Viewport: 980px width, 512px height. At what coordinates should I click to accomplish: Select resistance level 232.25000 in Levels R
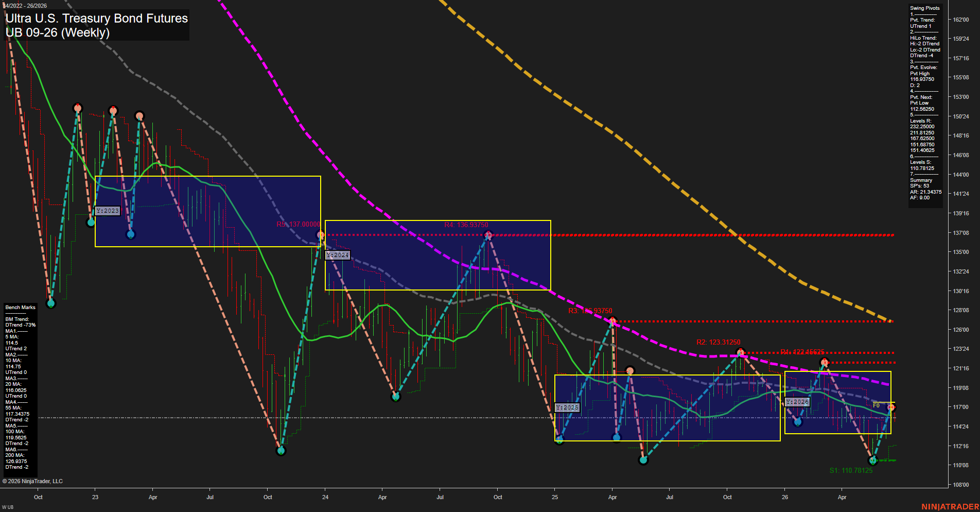922,127
